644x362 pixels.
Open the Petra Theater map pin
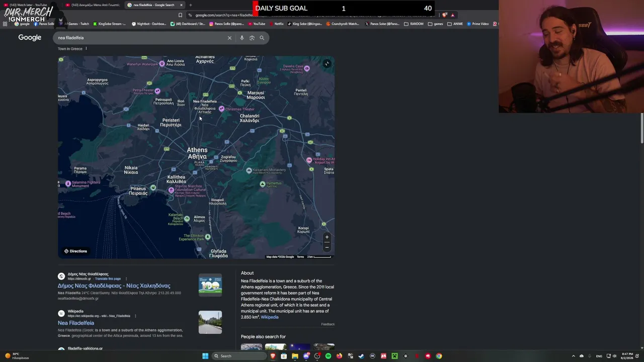click(157, 91)
